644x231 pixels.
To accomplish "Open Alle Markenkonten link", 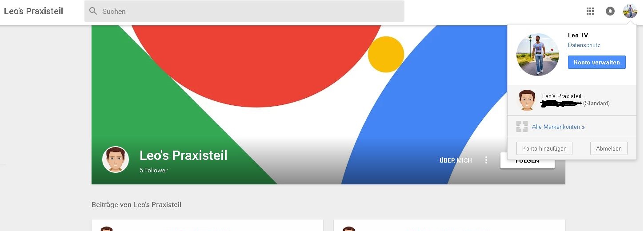I will pos(558,127).
